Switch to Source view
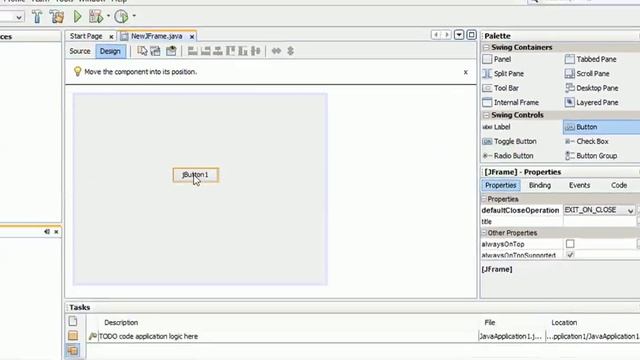The image size is (640, 360). point(80,51)
